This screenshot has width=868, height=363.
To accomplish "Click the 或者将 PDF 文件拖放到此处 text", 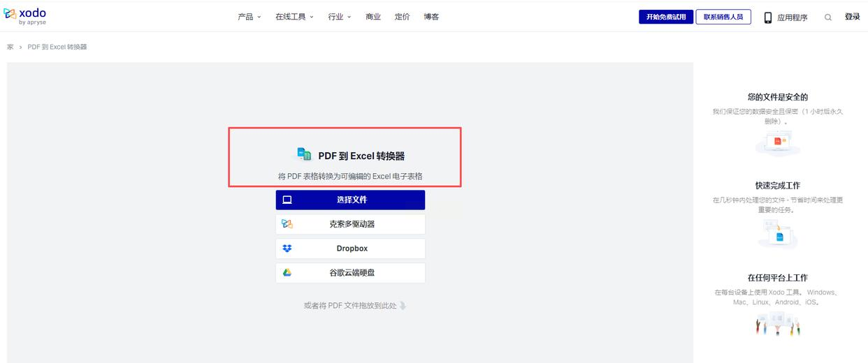I will [350, 306].
